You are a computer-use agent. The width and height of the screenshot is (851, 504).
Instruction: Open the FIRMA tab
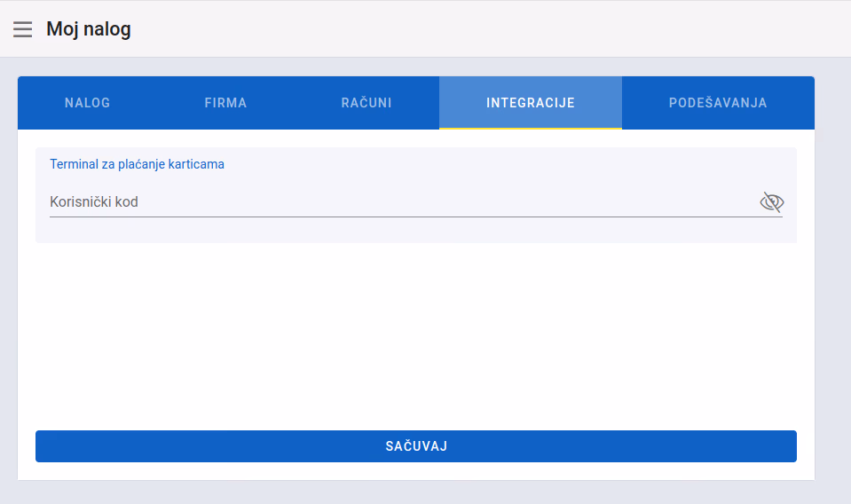tap(225, 103)
